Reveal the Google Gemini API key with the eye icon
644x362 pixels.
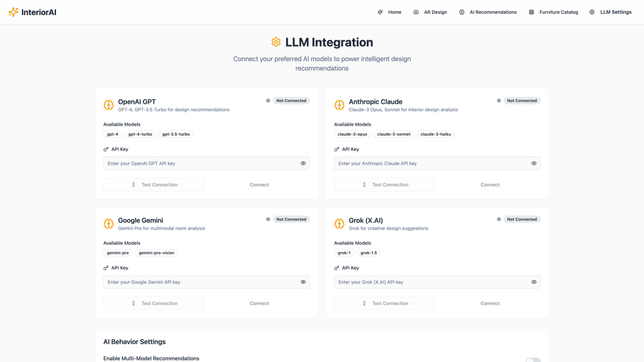tap(303, 282)
